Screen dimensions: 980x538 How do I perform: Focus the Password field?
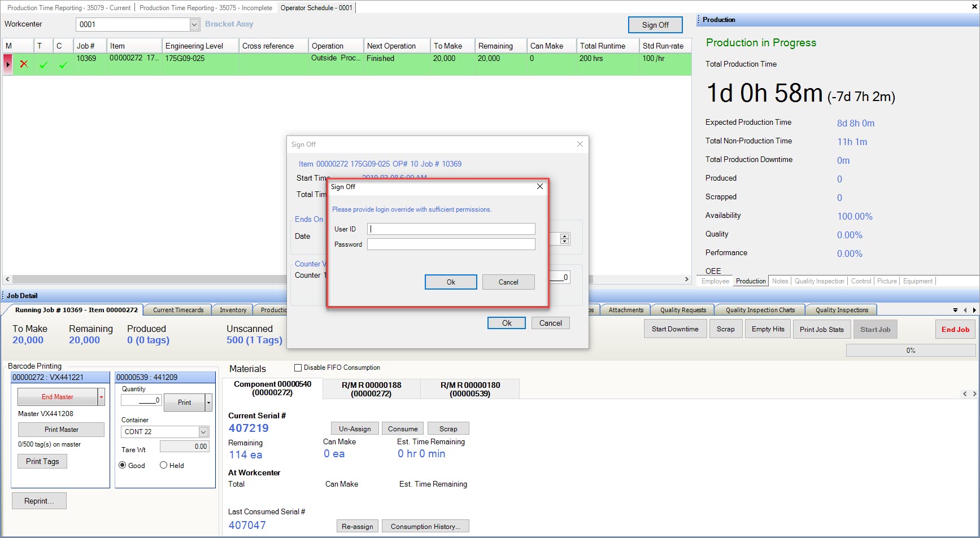point(451,244)
